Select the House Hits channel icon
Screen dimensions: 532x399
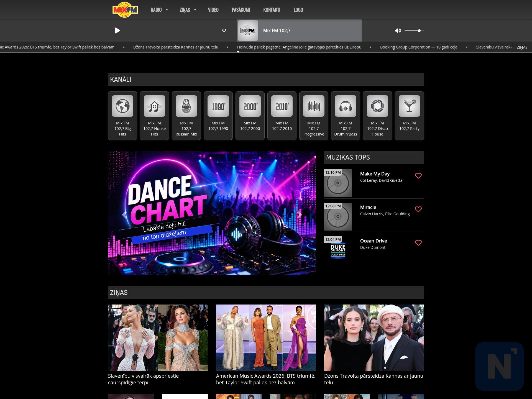click(154, 106)
